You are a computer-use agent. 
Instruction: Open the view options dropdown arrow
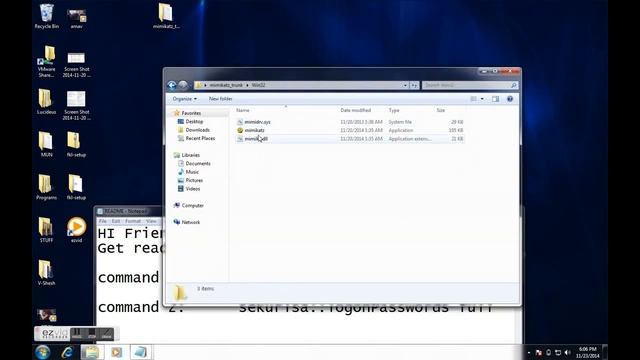(482, 99)
